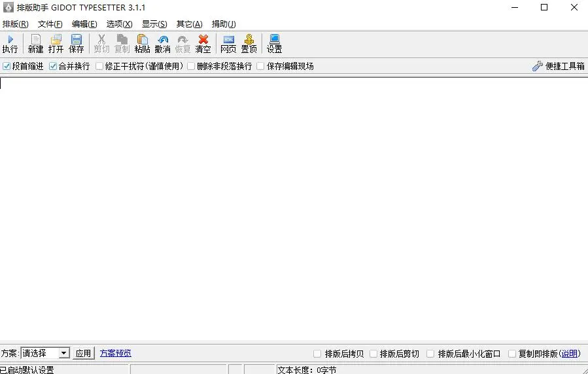Click the 复制 (Copy) toolbar icon
The width and height of the screenshot is (588, 374).
pyautogui.click(x=122, y=39)
